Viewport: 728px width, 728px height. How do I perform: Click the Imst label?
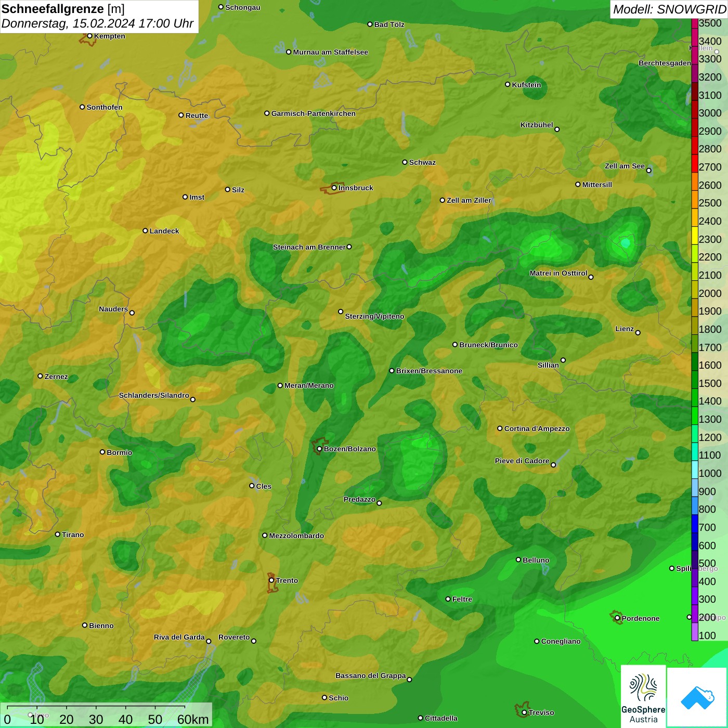click(x=197, y=197)
